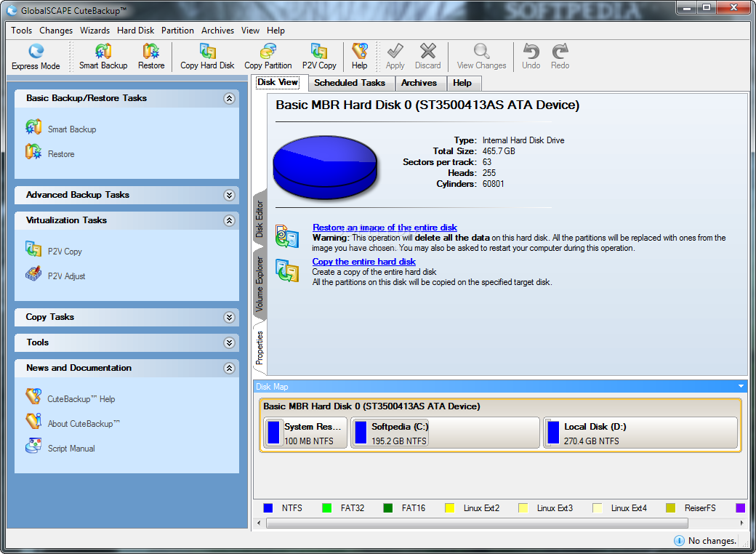Click the 'No changes.' status text
This screenshot has width=756, height=554.
[712, 541]
